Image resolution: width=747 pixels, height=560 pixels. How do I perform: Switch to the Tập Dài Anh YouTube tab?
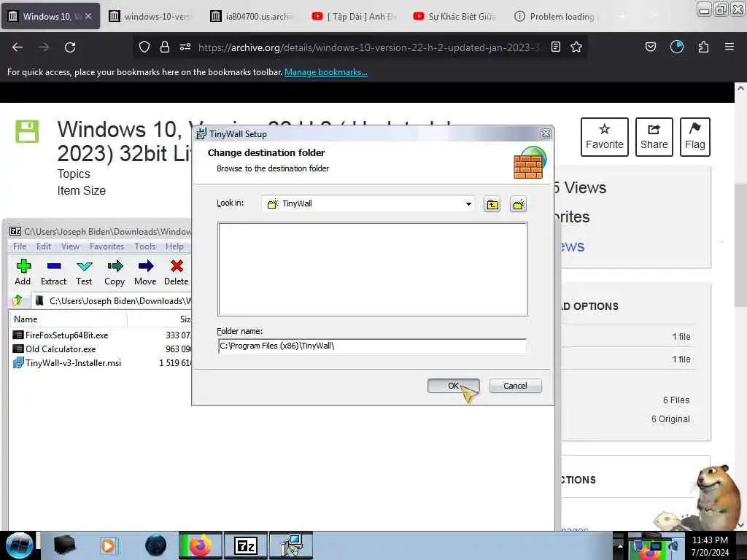click(x=354, y=16)
